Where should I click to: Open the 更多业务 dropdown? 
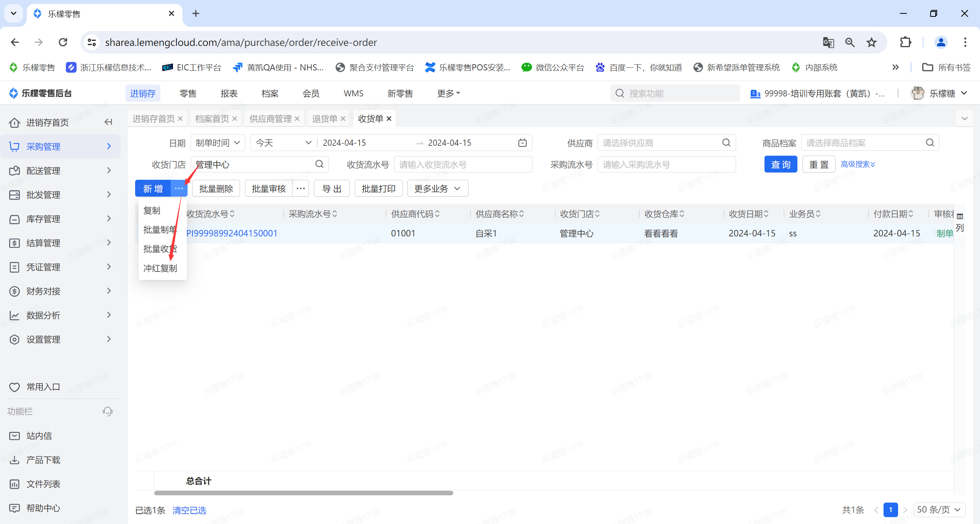point(438,189)
